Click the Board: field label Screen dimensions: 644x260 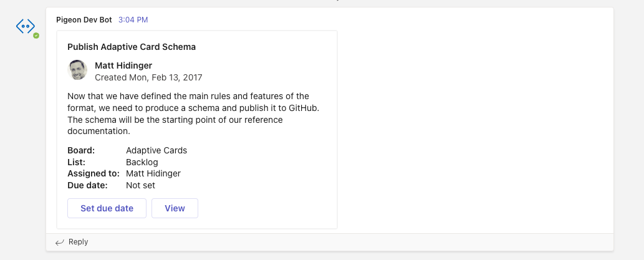(81, 150)
